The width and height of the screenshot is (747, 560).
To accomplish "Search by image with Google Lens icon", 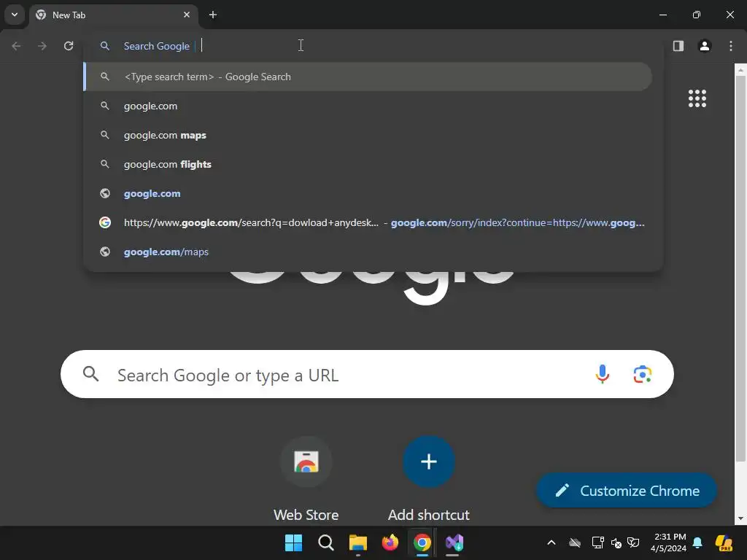I will (642, 374).
